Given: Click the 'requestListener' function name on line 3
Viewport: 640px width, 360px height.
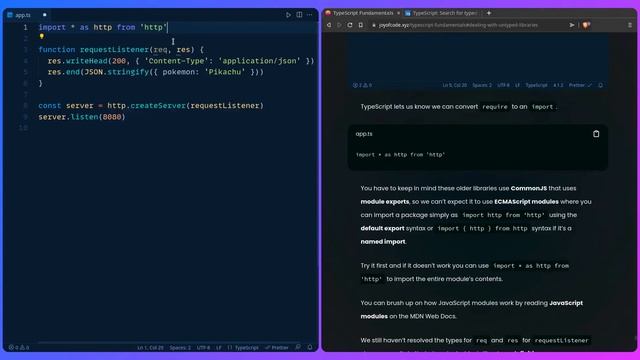Looking at the screenshot, I should [x=114, y=50].
